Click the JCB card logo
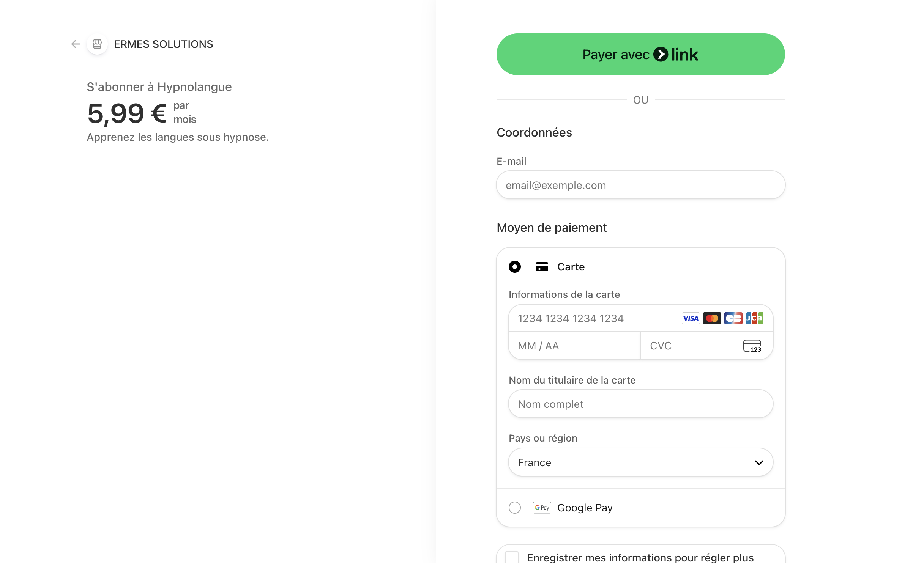This screenshot has width=924, height=563. point(754,318)
